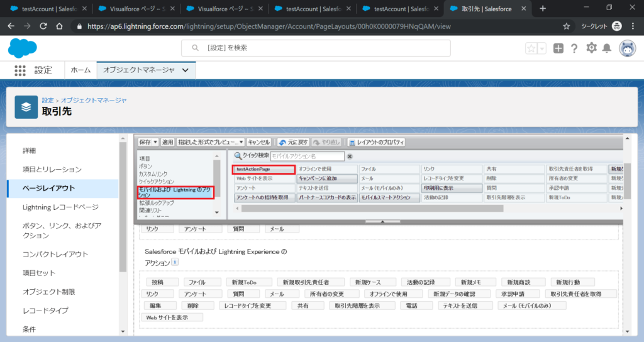Viewport: 644px width, 342px height.
Task: Open the App Launcher grid icon
Action: coord(20,70)
